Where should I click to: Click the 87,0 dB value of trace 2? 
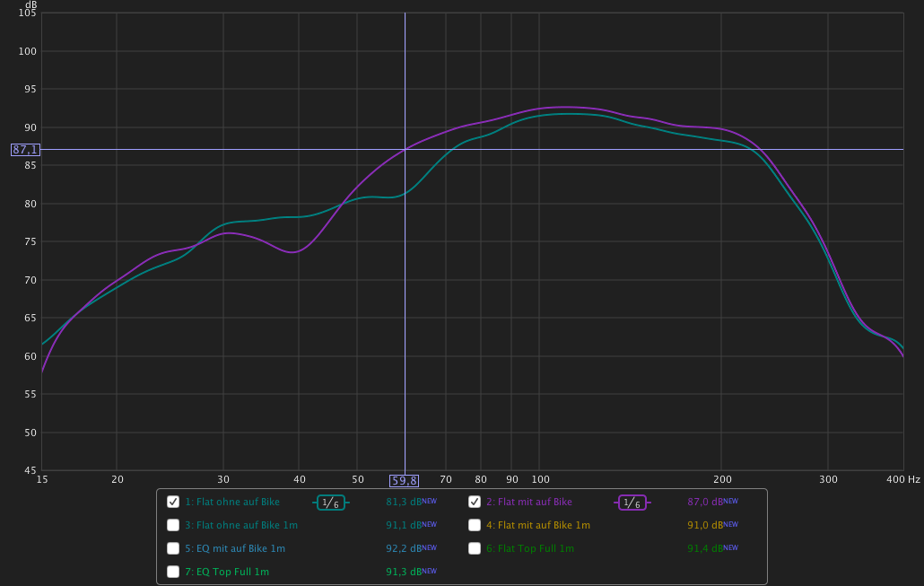click(x=705, y=502)
